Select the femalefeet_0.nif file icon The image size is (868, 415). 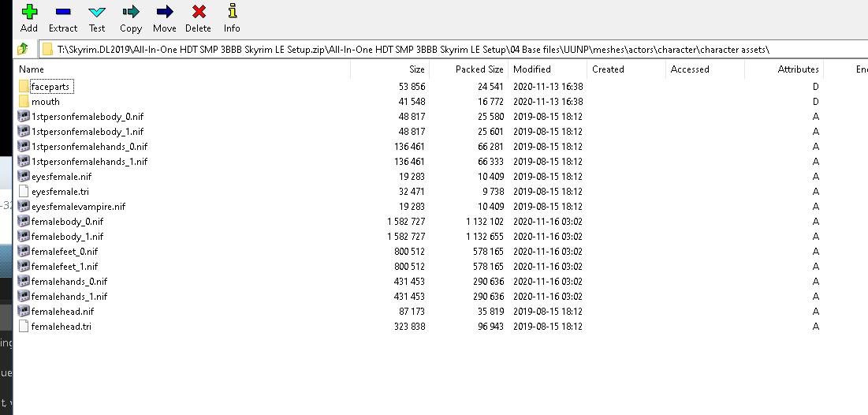[23, 251]
